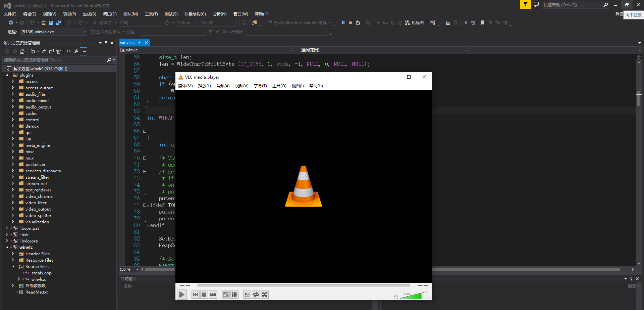Close the winvlc.c tab

[x=146, y=43]
